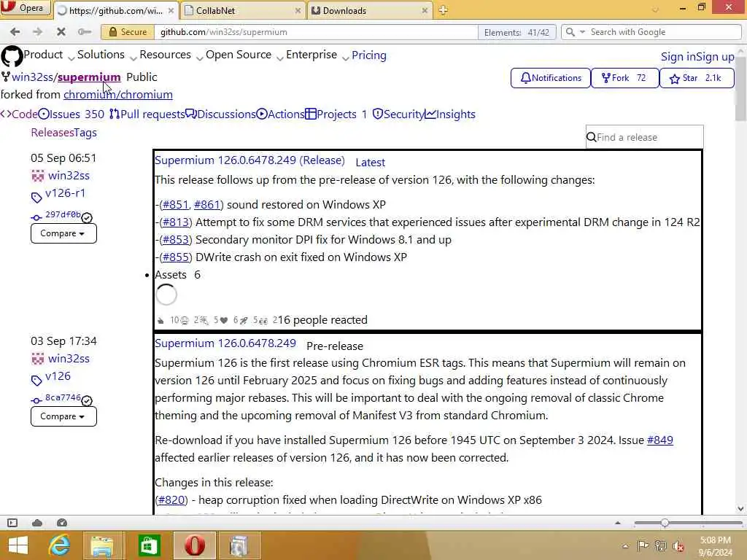The height and width of the screenshot is (560, 747).
Task: Close the Downloads tab
Action: (x=425, y=10)
